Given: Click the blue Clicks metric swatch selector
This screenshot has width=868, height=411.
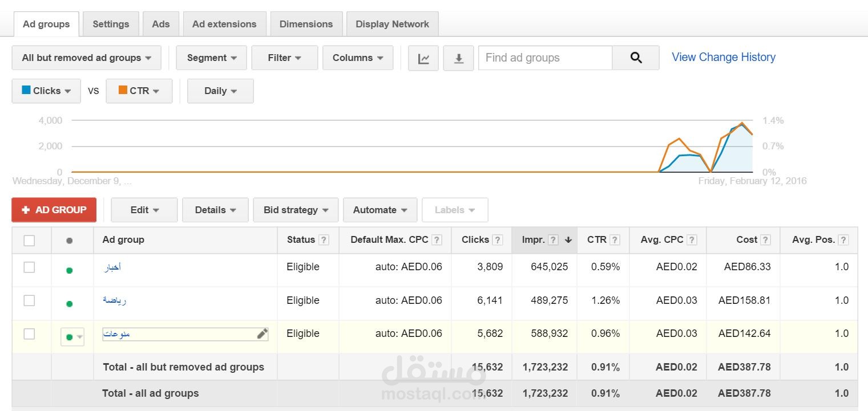Looking at the screenshot, I should [46, 91].
